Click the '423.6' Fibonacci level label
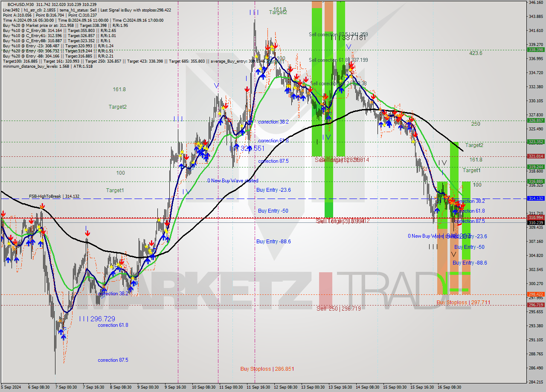This screenshot has height=392, width=546. tap(476, 53)
